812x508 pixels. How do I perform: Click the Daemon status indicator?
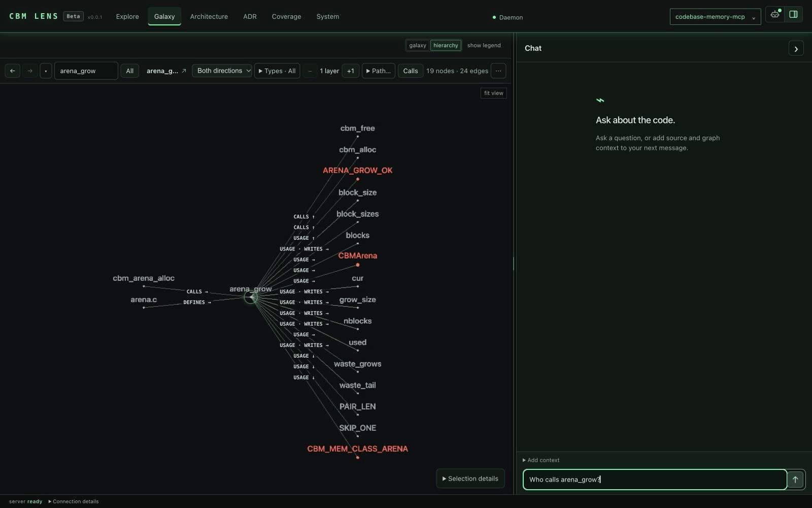tap(508, 17)
